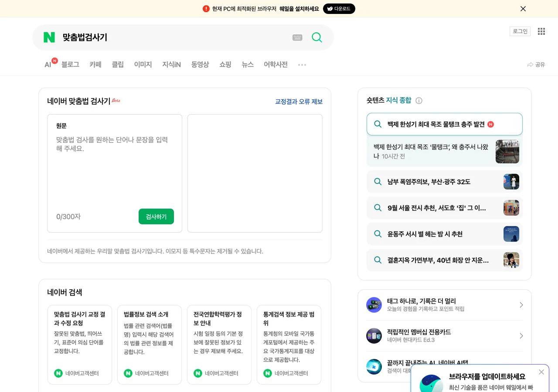Switch to the 어학사전 tab
The width and height of the screenshot is (558, 392).
[x=276, y=64]
